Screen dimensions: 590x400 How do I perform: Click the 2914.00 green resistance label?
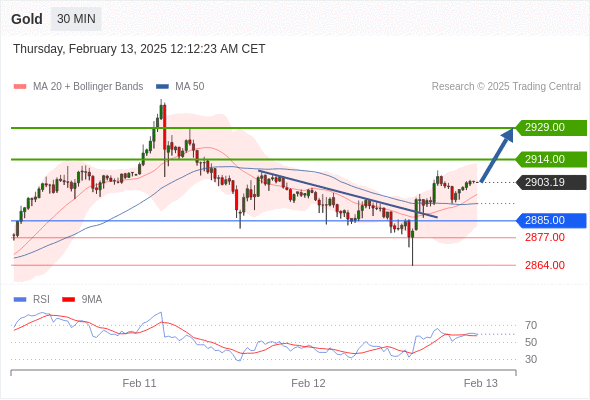(x=551, y=160)
